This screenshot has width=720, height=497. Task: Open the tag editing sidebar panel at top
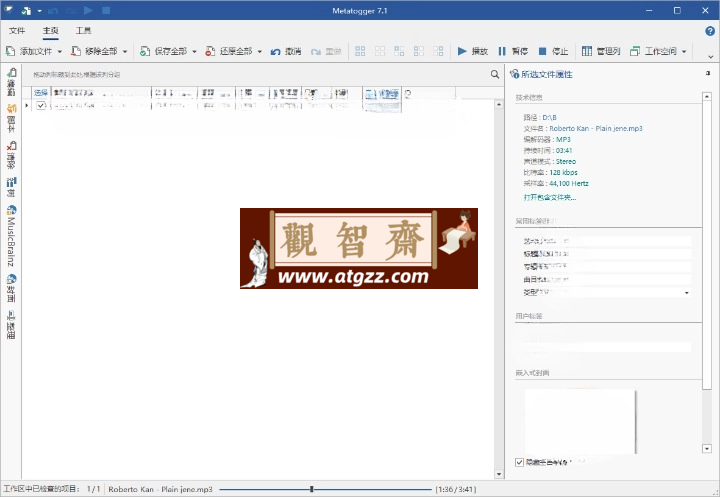pyautogui.click(x=11, y=82)
